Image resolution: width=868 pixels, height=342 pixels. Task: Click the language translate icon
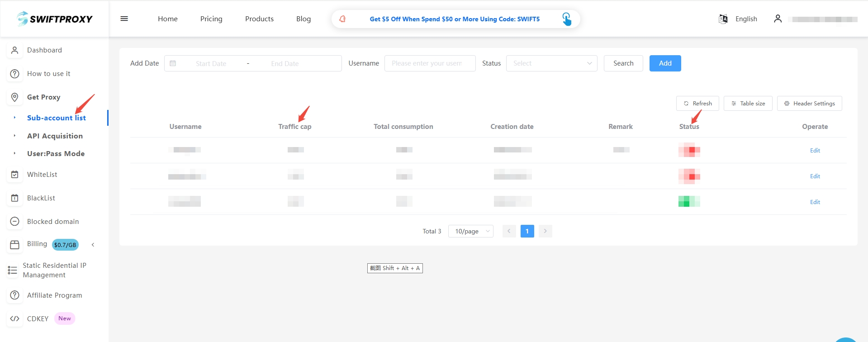(x=723, y=19)
